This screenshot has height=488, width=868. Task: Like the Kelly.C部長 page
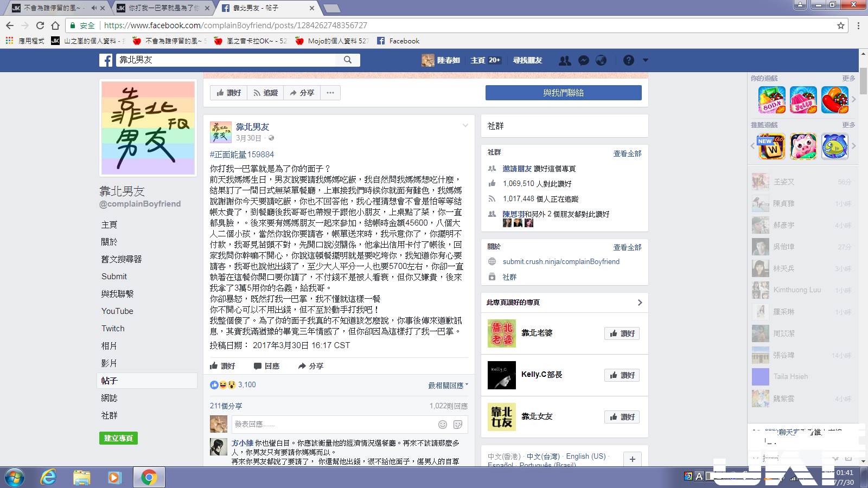622,375
